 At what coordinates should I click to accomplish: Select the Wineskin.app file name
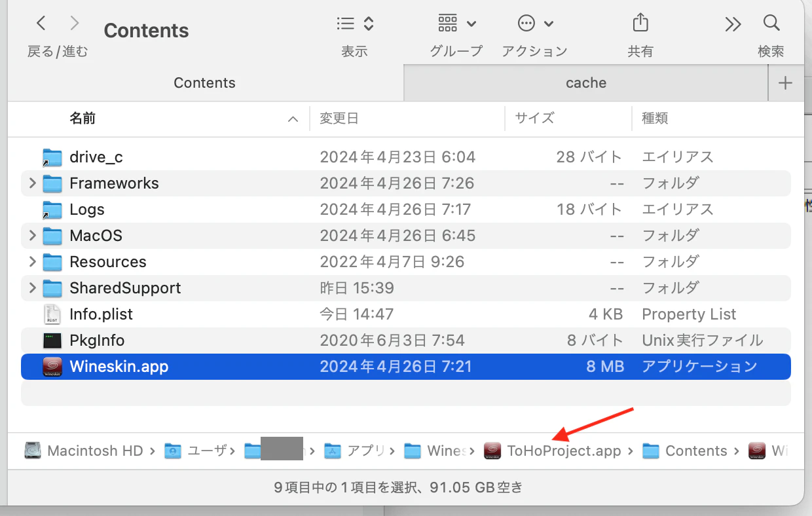coord(119,367)
